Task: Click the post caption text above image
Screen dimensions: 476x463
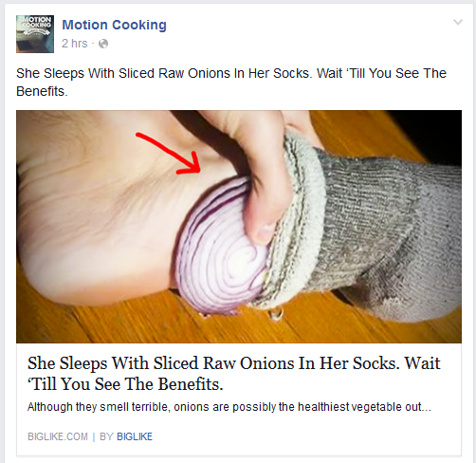Action: pos(231,83)
